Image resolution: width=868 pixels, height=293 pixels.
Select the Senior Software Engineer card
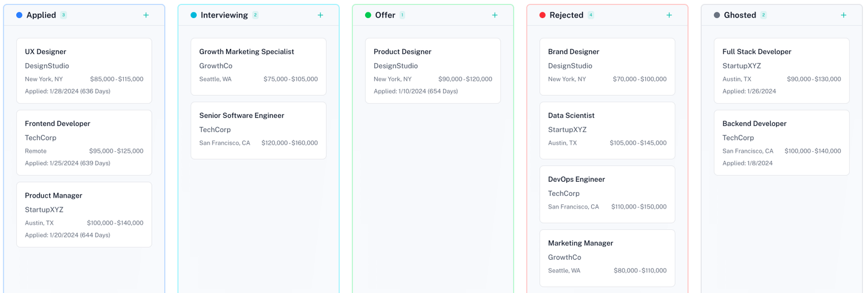258,130
